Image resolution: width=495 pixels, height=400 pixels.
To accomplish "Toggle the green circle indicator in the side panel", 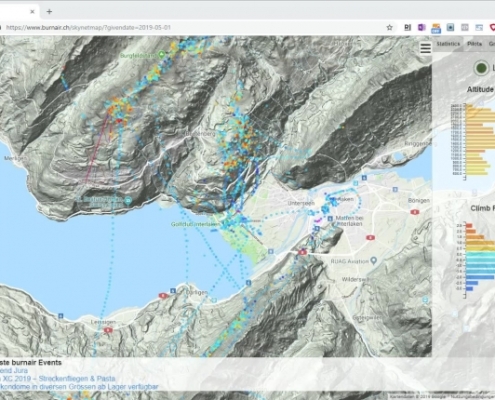I will coord(481,68).
